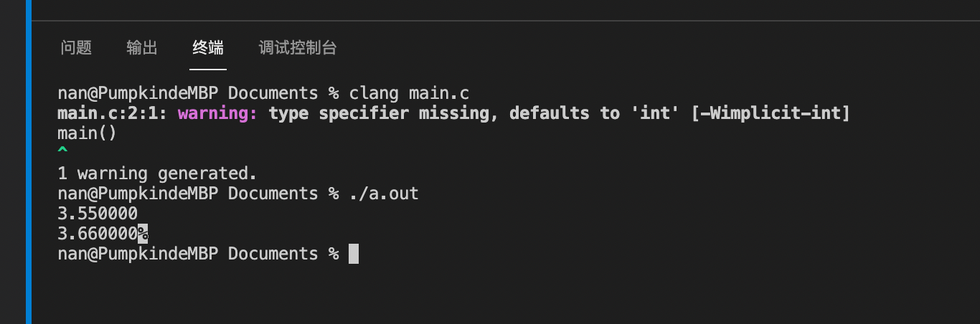Open the main.c:2:1 file location link
Image resolution: width=980 pixels, height=324 pixels.
pyautogui.click(x=113, y=113)
